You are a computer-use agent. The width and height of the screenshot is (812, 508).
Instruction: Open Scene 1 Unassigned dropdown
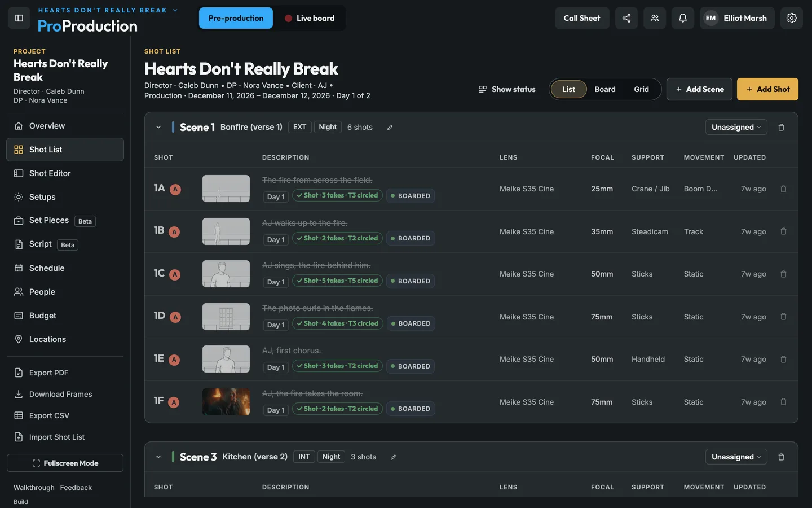click(x=736, y=128)
